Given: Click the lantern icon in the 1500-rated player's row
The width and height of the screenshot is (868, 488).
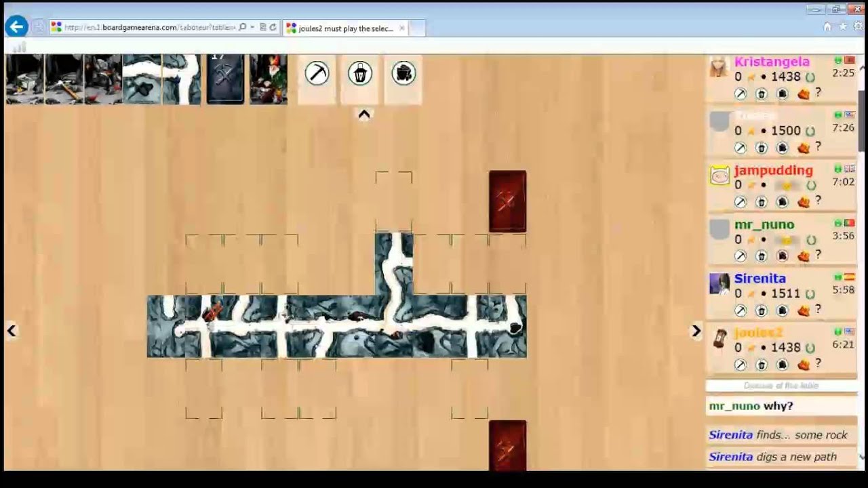Looking at the screenshot, I should point(762,148).
